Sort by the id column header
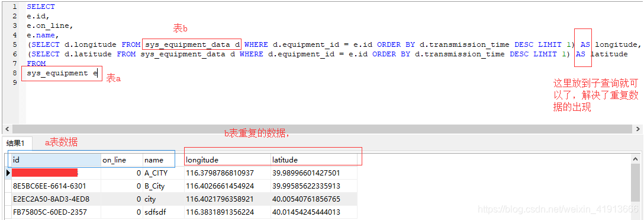Image resolution: width=644 pixels, height=220 pixels. point(56,160)
